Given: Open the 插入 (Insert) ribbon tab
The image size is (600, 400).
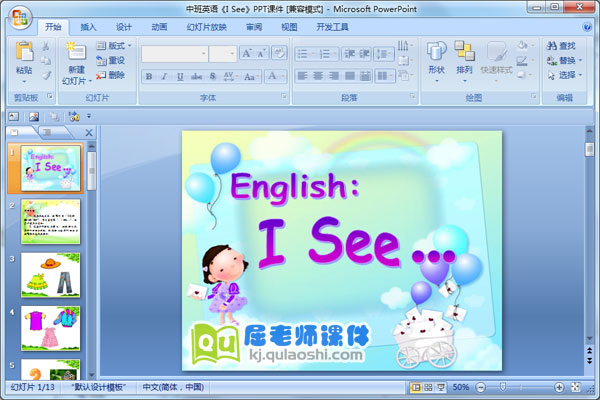Looking at the screenshot, I should (88, 27).
